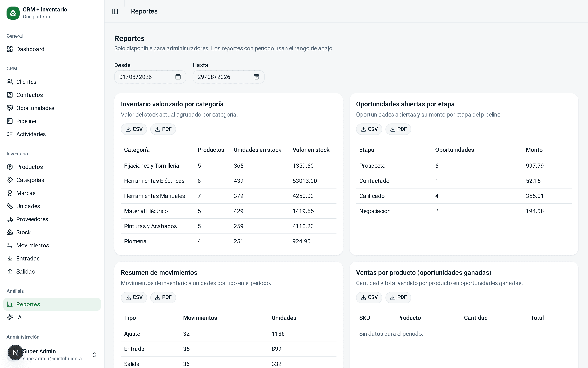The image size is (588, 368).
Task: Export Ventas por producto as PDF
Action: coord(398,297)
